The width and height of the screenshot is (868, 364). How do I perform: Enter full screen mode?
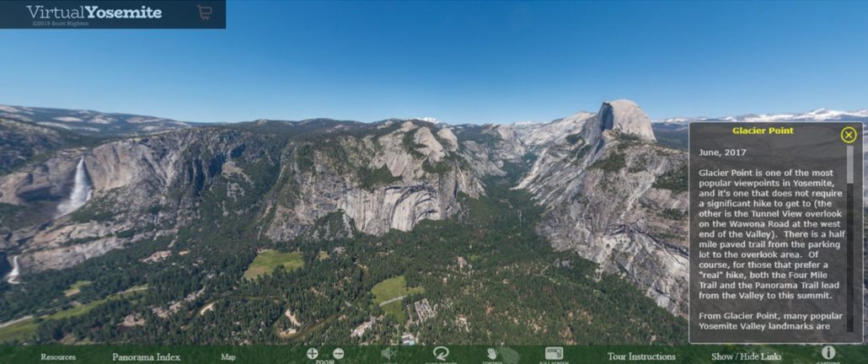coord(554,353)
